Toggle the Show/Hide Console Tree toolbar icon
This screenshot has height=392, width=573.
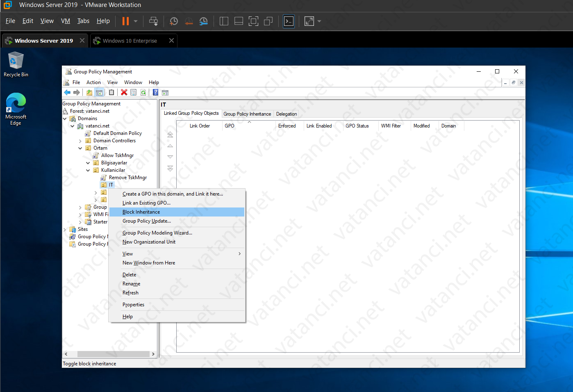(99, 92)
